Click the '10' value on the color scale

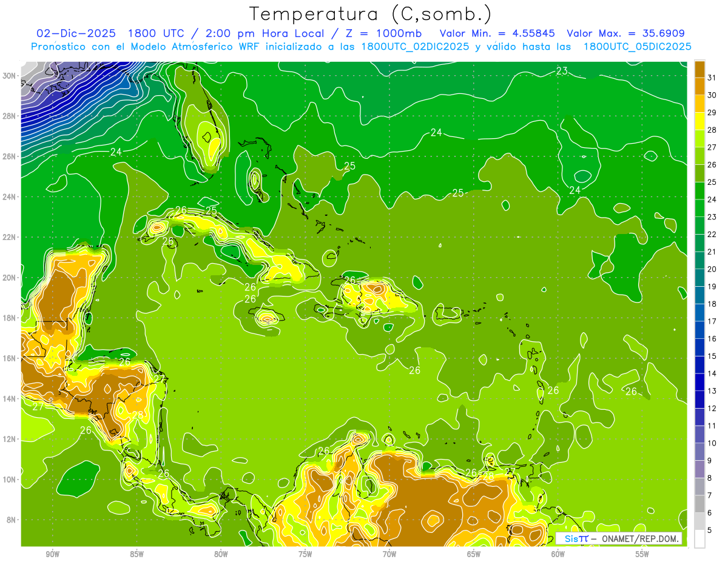tap(712, 444)
